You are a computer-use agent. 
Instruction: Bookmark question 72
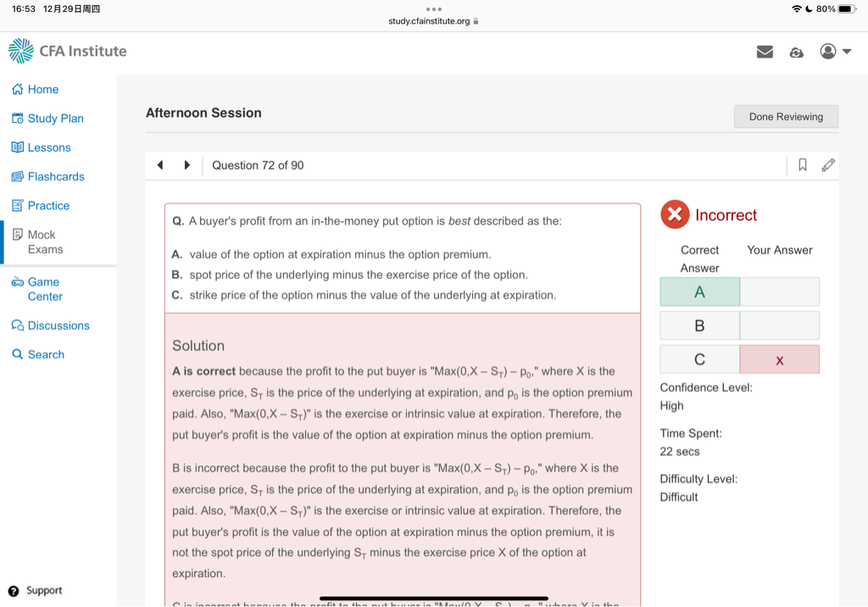tap(802, 165)
